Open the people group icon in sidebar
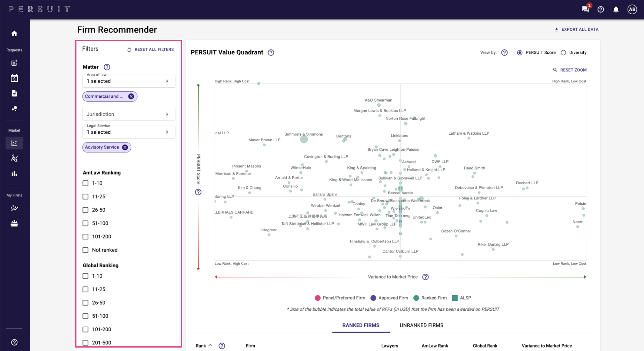Viewport: 644px width, 351px height. (14, 223)
